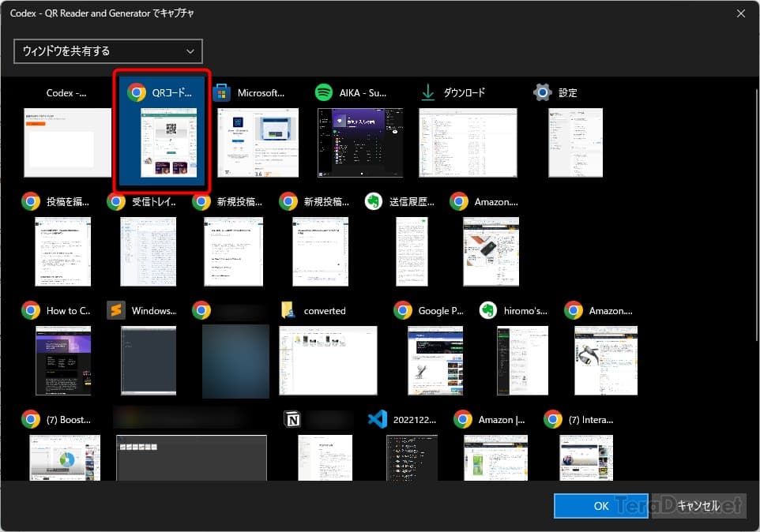Viewport: 760px width, 532px height.
Task: Click the converted folder icon
Action: point(288,310)
